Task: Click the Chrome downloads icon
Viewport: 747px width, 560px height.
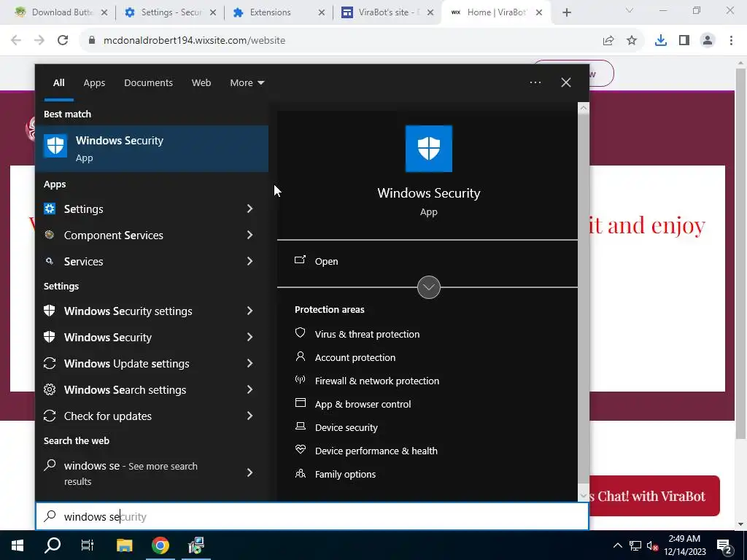Action: (x=661, y=41)
